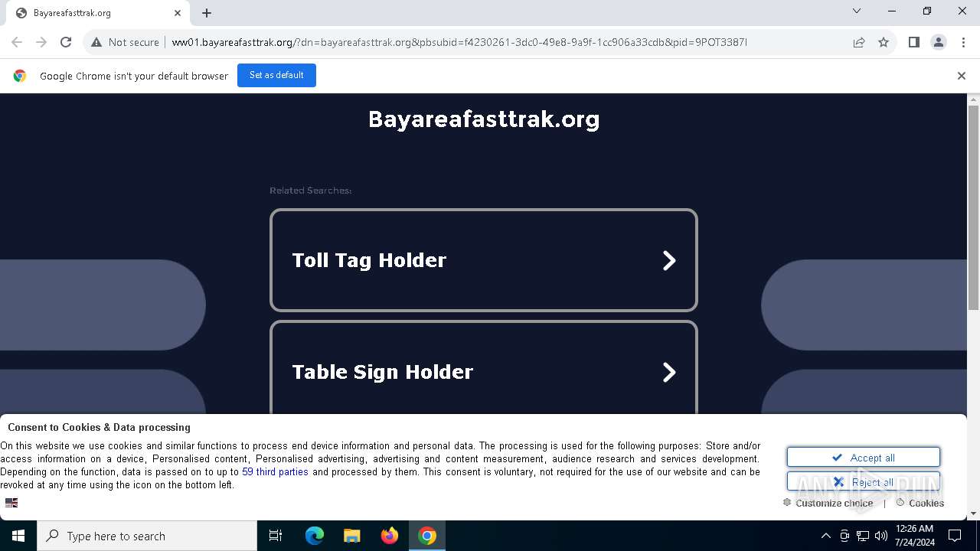Open the Not secure site info warning
The width and height of the screenshot is (980, 551).
(125, 42)
